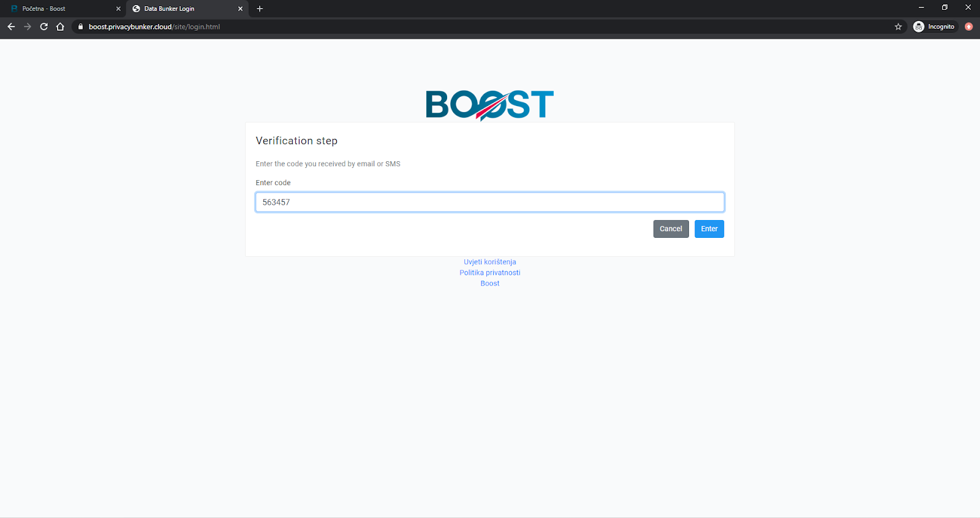980x518 pixels.
Task: Click the Enter code label
Action: 273,183
